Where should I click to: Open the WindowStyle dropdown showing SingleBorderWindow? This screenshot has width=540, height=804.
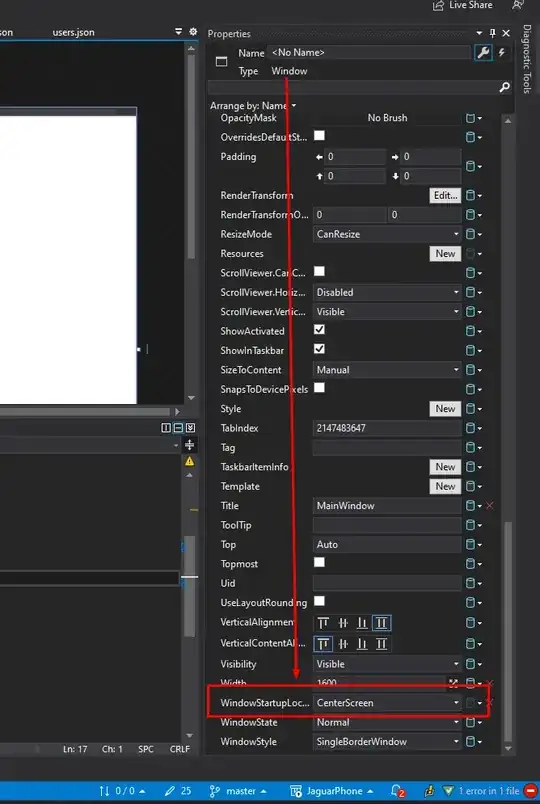(x=387, y=742)
